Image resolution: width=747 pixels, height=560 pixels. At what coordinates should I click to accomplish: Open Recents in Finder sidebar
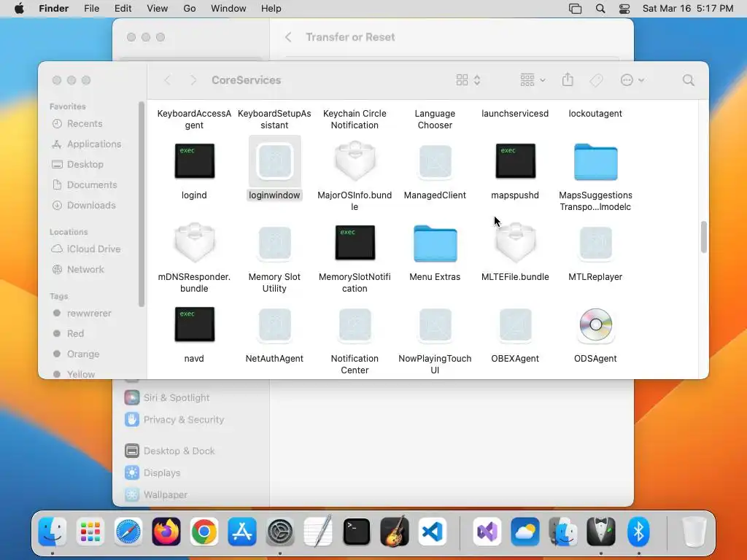pyautogui.click(x=85, y=124)
